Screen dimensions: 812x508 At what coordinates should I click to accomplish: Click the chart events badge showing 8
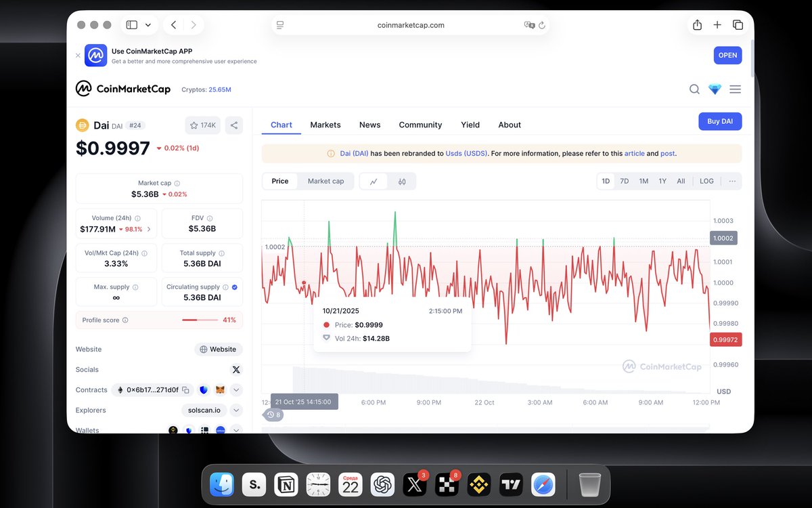pos(273,415)
